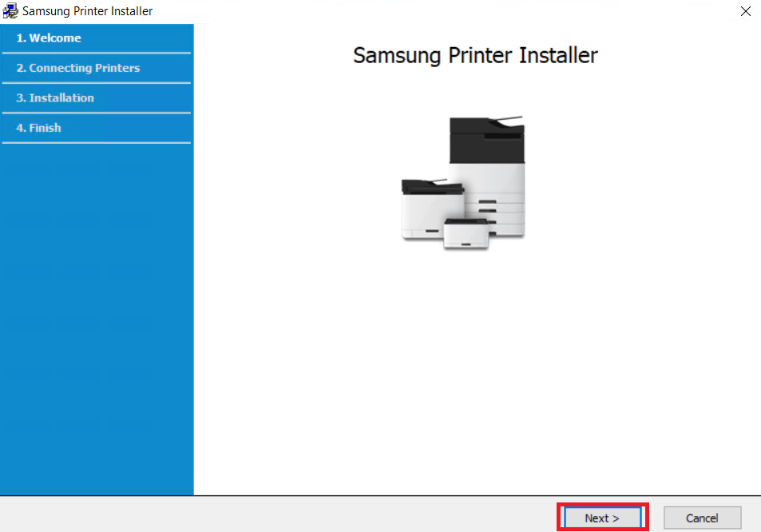Image resolution: width=761 pixels, height=532 pixels.
Task: Click the document feeder atop the tall printer
Action: (487, 122)
